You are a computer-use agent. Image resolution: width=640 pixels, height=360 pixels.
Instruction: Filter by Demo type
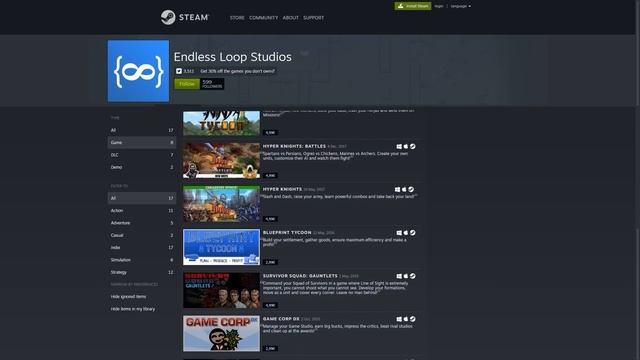pos(142,167)
